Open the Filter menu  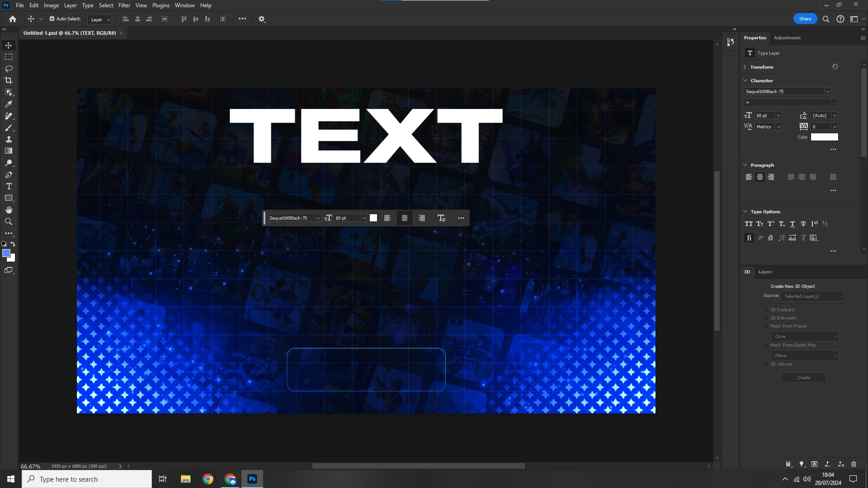(124, 5)
